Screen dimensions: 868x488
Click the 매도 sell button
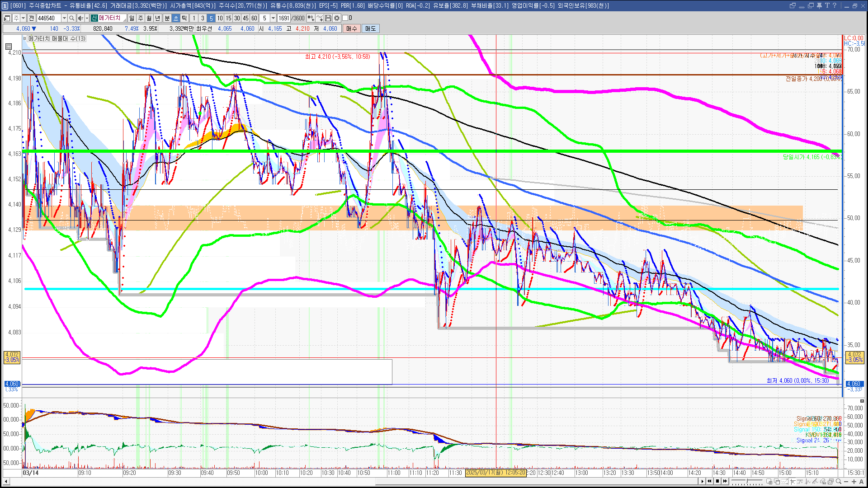370,28
